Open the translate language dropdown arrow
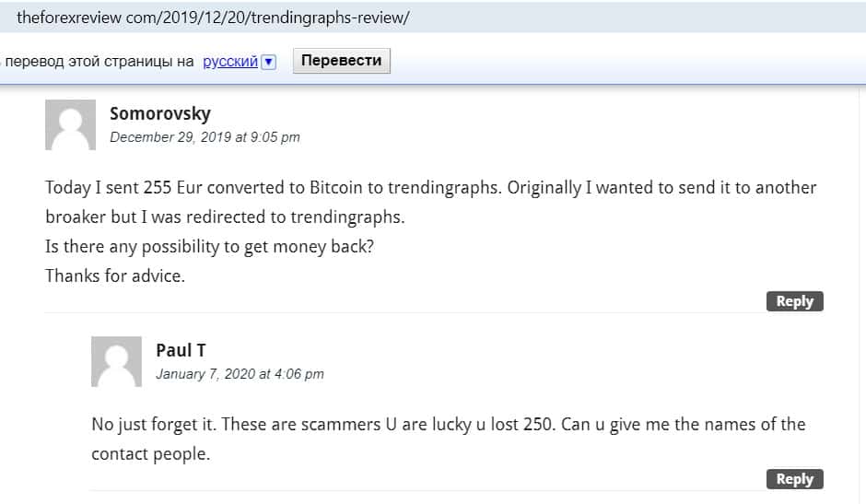Screen dimensions: 866x504 coord(268,62)
